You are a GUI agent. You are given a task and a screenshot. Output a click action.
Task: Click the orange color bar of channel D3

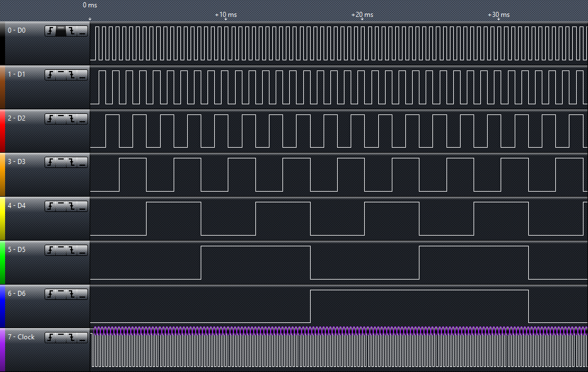(2, 175)
